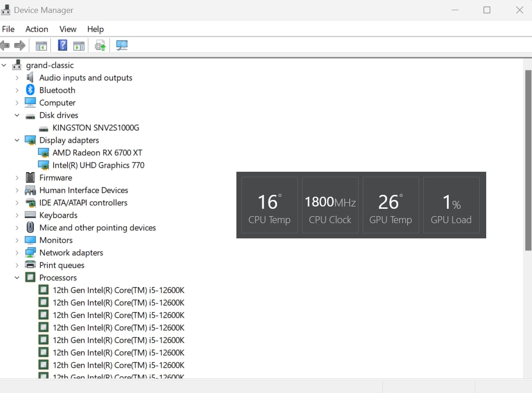The image size is (532, 393).
Task: Expand the Monitors category
Action: click(17, 240)
